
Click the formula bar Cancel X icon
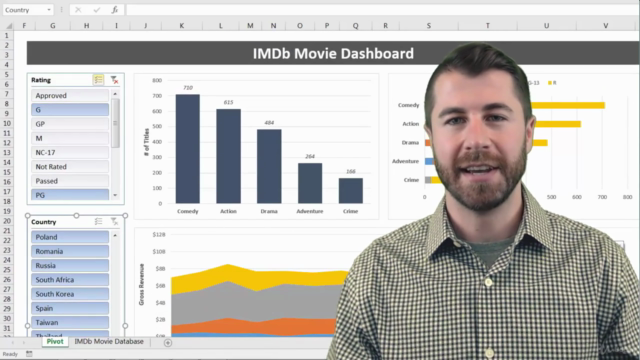click(78, 10)
